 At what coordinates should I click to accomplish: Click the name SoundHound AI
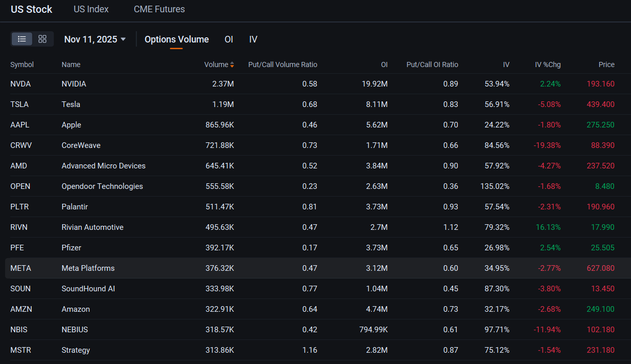pos(88,289)
